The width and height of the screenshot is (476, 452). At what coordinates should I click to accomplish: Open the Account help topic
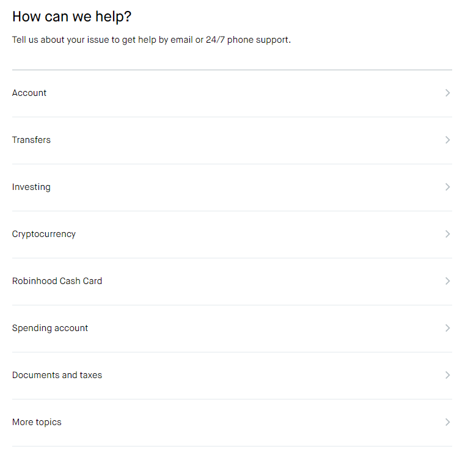coord(29,93)
